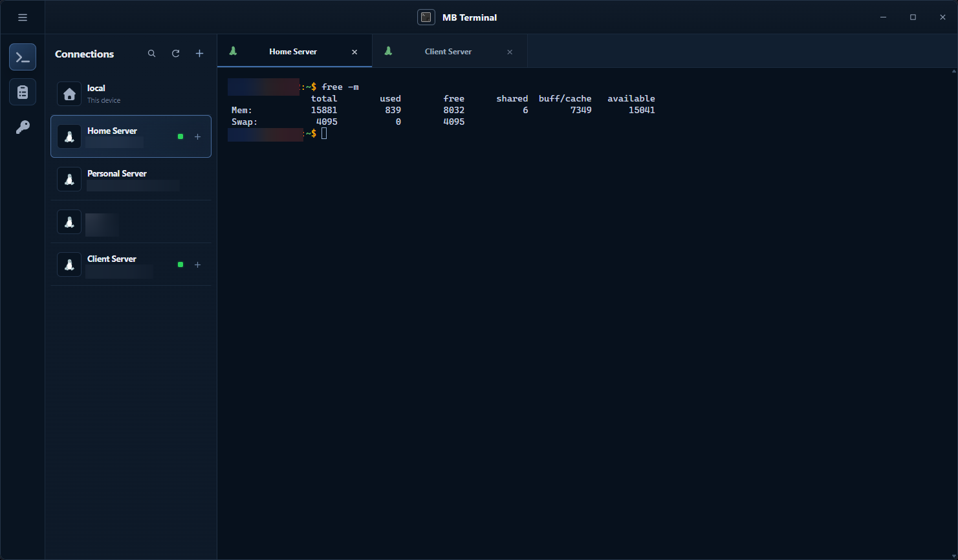Click Client Server penguin icon in list
The width and height of the screenshot is (958, 560).
pos(69,264)
